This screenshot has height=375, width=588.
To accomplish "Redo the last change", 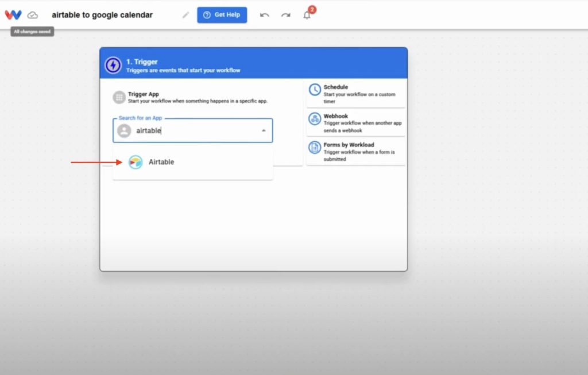I will [x=286, y=15].
